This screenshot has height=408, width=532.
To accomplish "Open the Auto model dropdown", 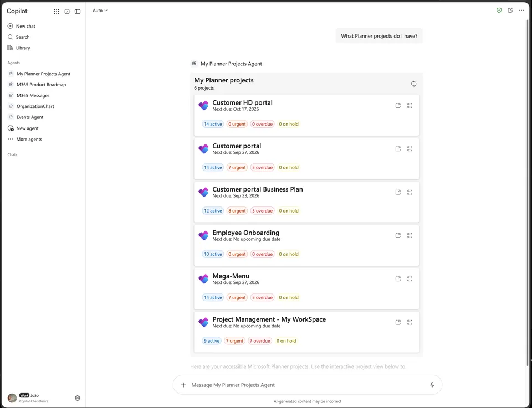I will click(x=100, y=11).
